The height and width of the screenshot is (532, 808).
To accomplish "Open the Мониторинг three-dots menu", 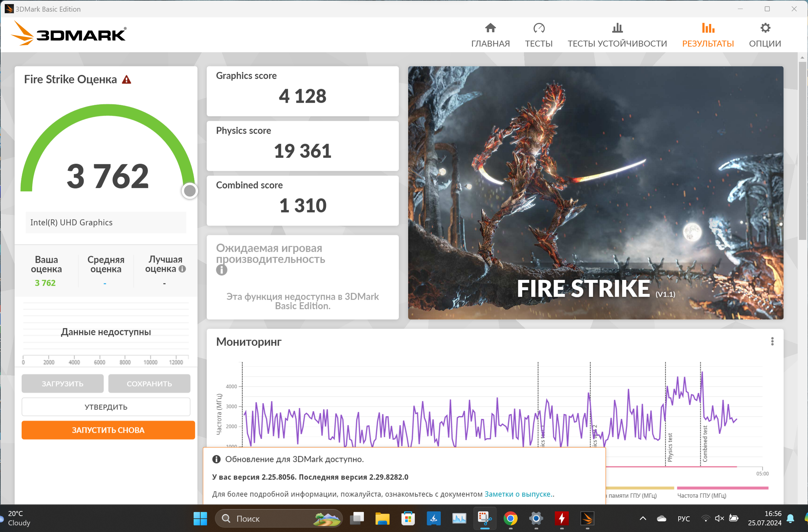I will click(772, 341).
